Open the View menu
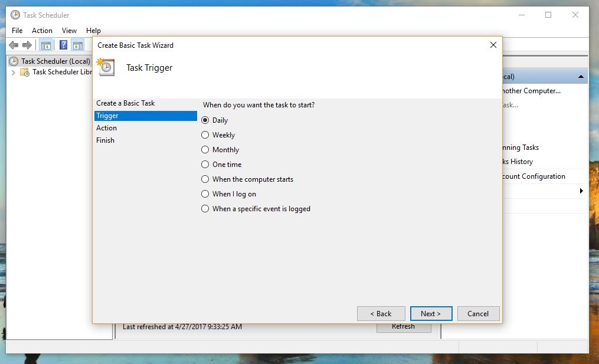 69,31
